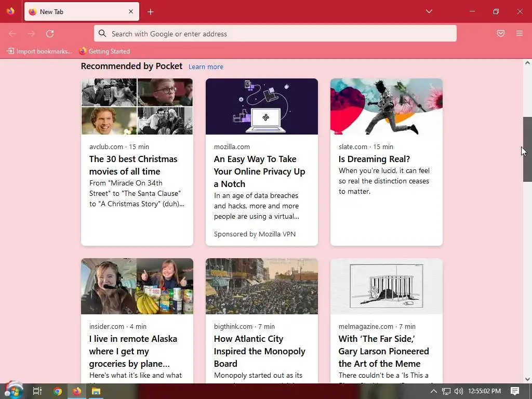Click Sponsored by Mozilla VPN text
532x399 pixels.
255,234
